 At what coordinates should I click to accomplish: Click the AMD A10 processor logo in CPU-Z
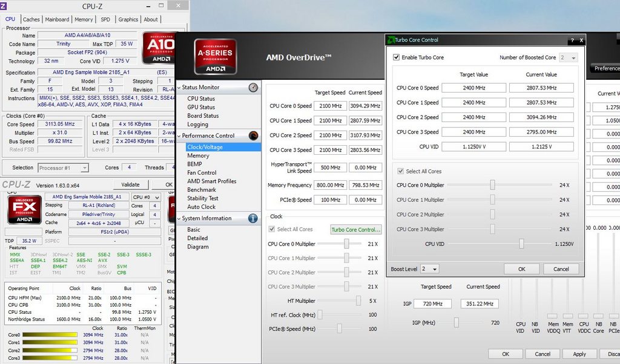pyautogui.click(x=159, y=48)
